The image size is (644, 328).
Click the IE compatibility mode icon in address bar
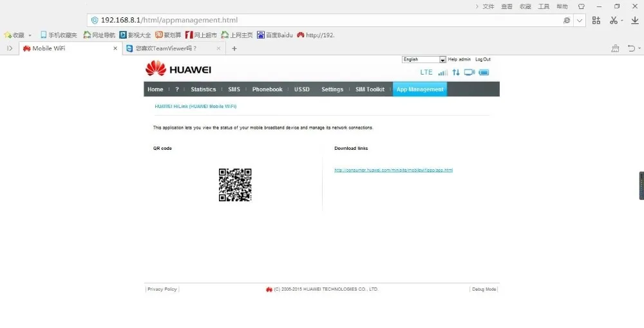[567, 20]
